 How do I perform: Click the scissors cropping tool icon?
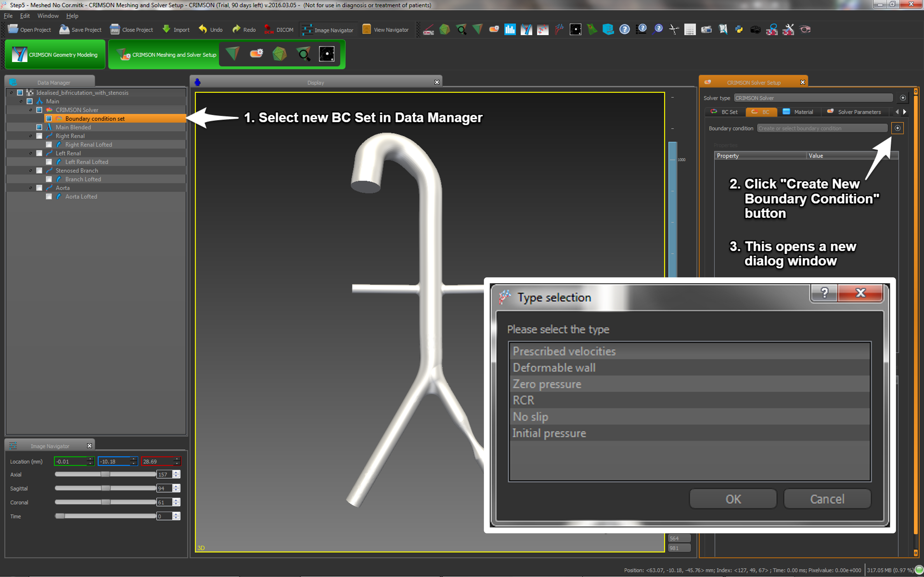[x=673, y=29]
